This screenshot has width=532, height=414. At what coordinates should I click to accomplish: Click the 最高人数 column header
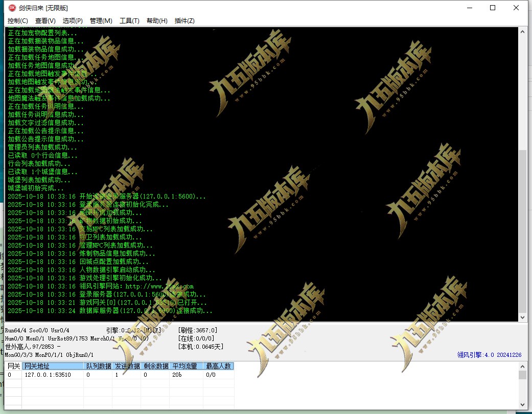click(219, 366)
